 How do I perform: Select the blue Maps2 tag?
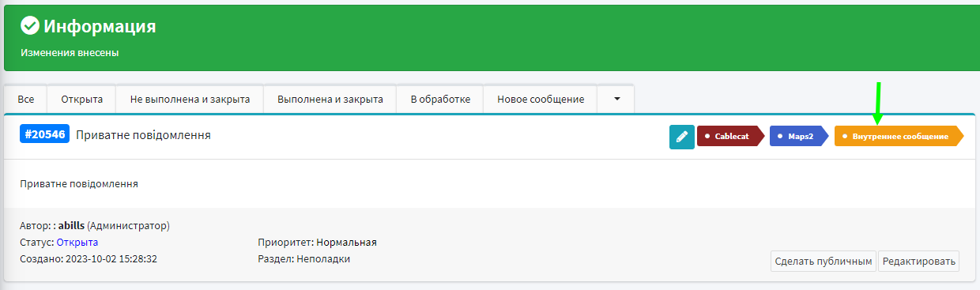[x=800, y=136]
